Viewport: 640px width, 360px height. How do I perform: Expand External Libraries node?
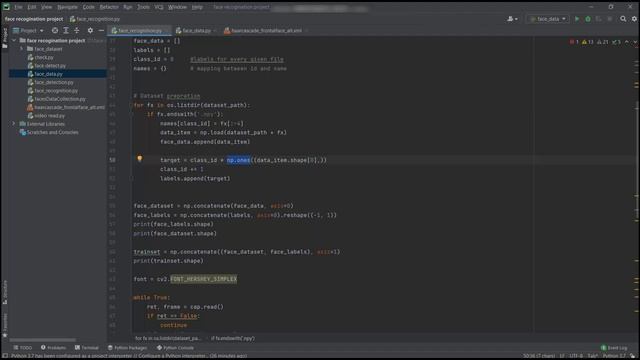14,124
